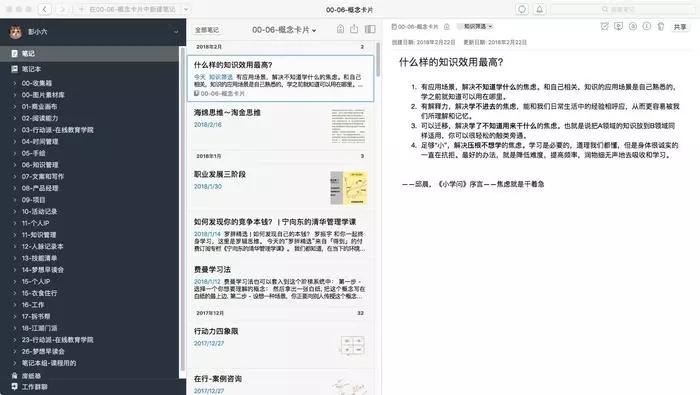Open the note 如何发现你的竞争本钱?

point(280,236)
